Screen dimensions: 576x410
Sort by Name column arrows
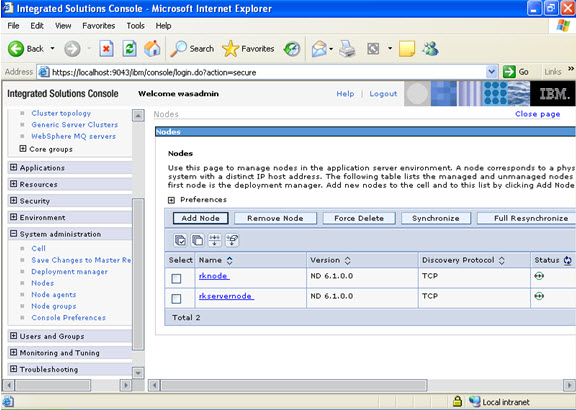(x=230, y=260)
